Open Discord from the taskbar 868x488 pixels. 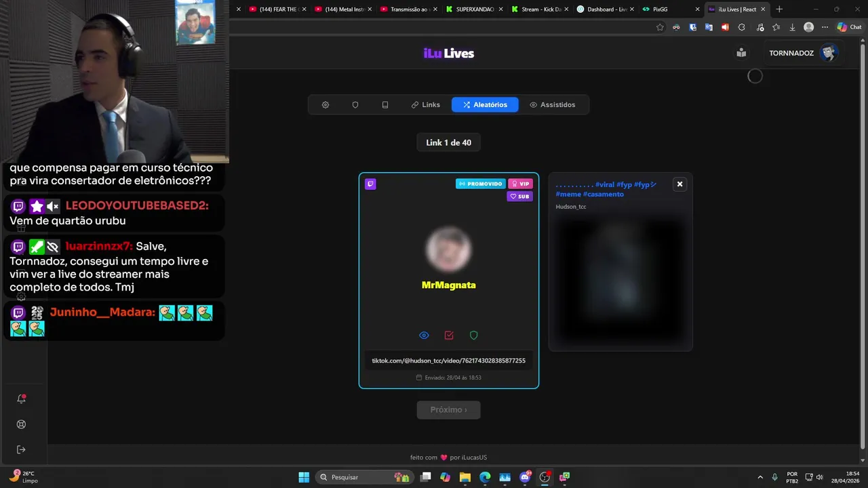coord(525,477)
